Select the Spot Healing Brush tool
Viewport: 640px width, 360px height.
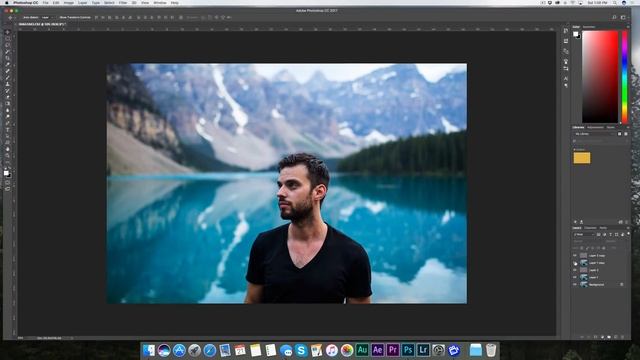coord(8,71)
